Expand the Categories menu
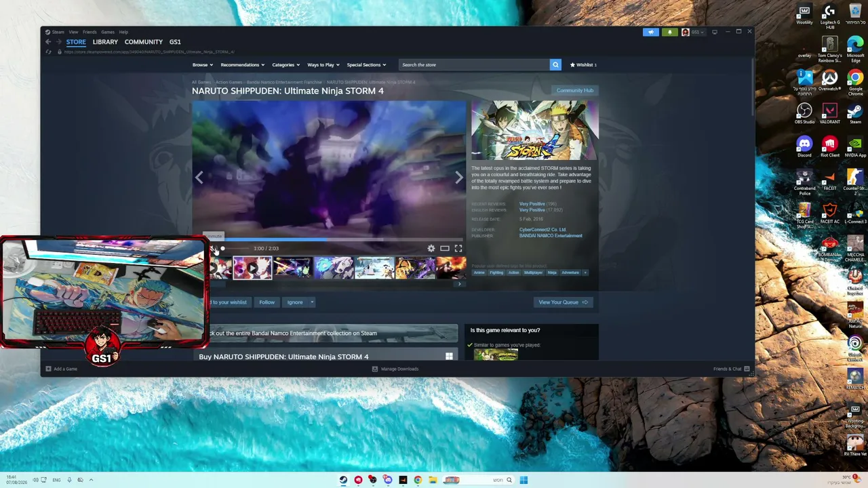 coord(286,65)
